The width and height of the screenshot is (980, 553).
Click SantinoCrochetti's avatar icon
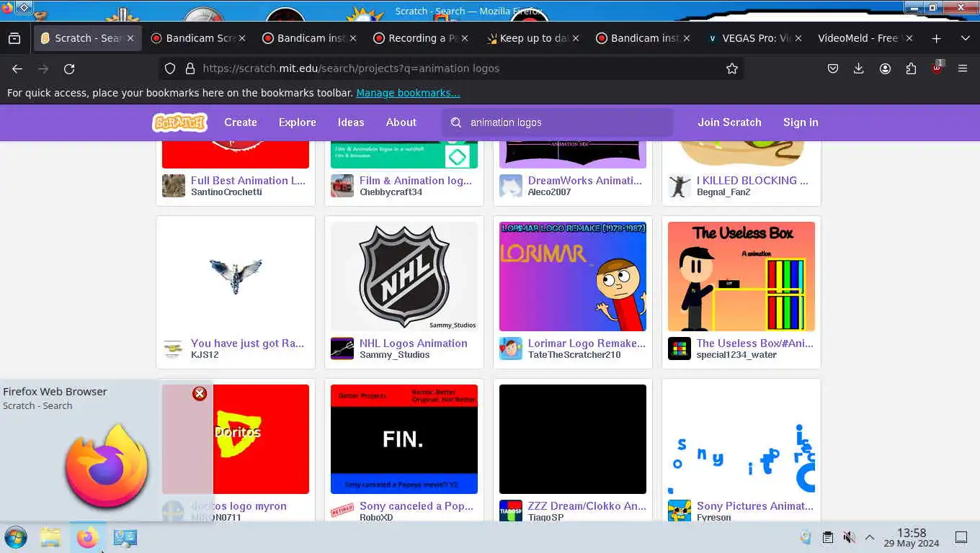[x=174, y=186]
